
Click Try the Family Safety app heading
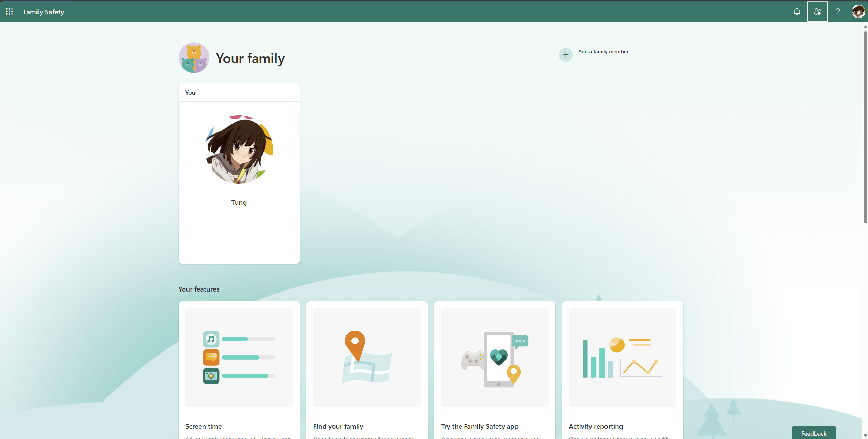[x=480, y=426]
